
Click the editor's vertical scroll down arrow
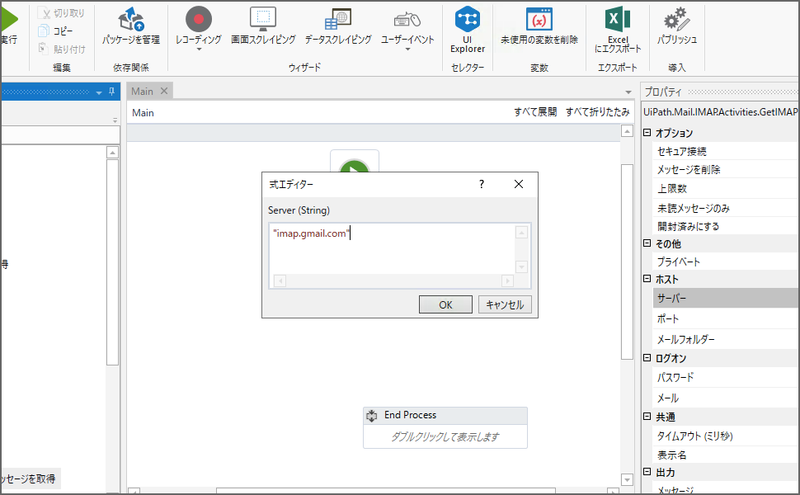point(521,267)
